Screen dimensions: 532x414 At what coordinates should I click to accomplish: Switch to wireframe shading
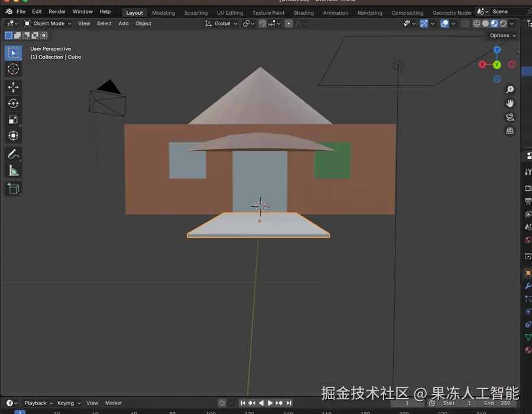(476, 24)
